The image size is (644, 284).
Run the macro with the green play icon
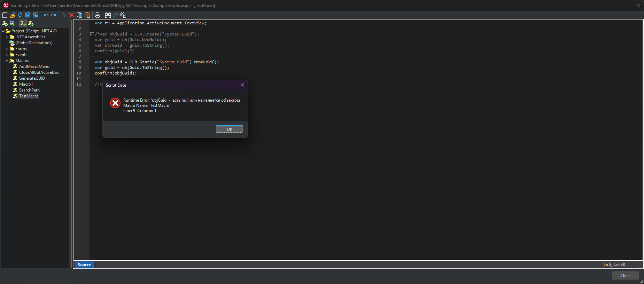(23, 23)
